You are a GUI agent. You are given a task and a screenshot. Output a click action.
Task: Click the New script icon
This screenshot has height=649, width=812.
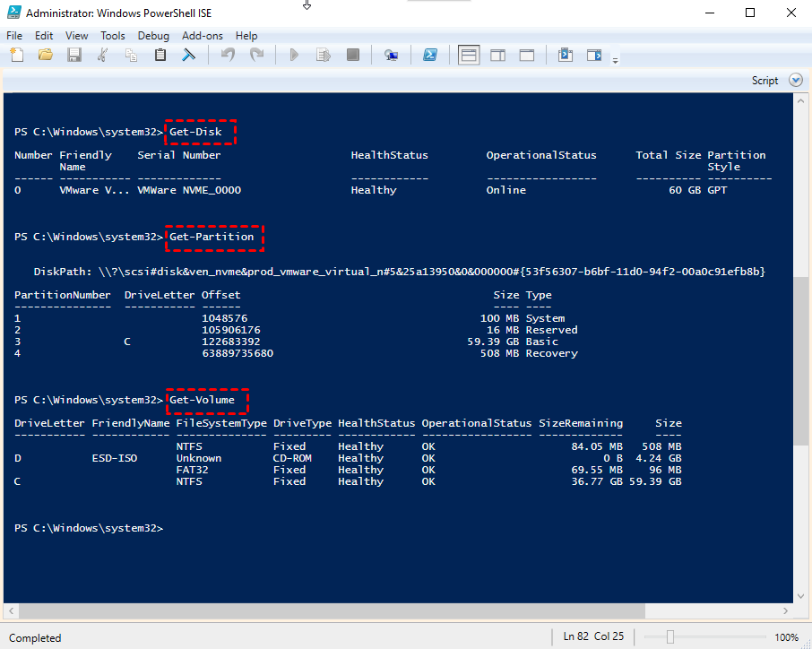pyautogui.click(x=17, y=56)
